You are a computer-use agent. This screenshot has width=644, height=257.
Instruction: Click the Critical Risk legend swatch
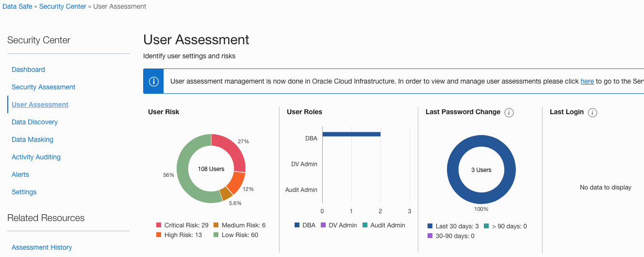(159, 225)
